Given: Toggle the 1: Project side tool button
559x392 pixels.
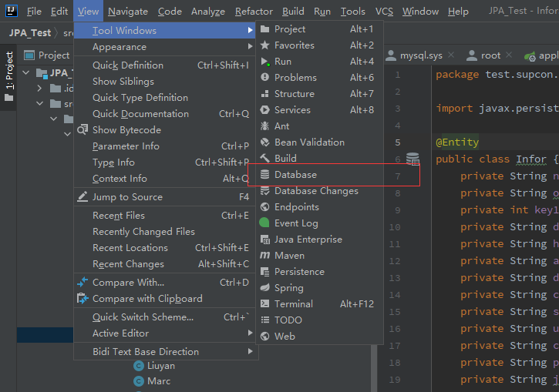Looking at the screenshot, I should point(9,76).
